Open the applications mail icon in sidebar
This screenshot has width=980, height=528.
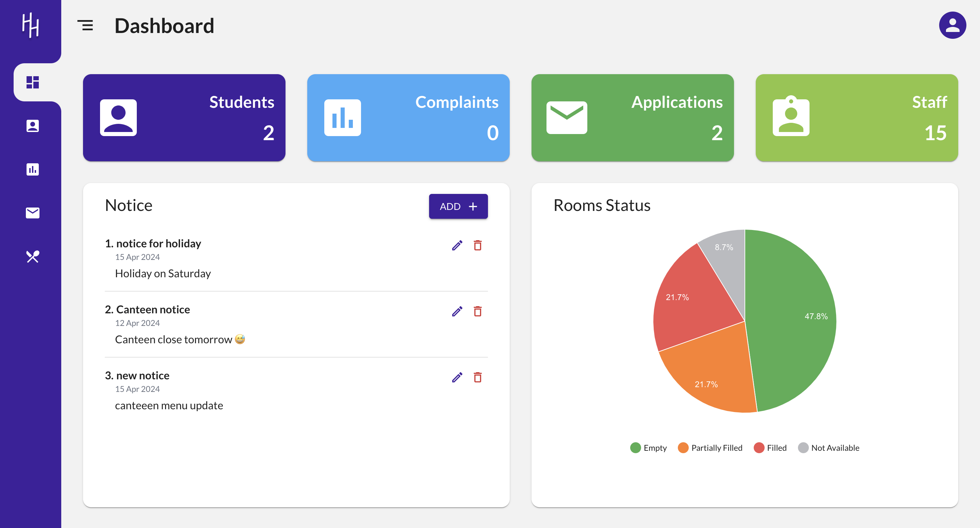pyautogui.click(x=32, y=213)
